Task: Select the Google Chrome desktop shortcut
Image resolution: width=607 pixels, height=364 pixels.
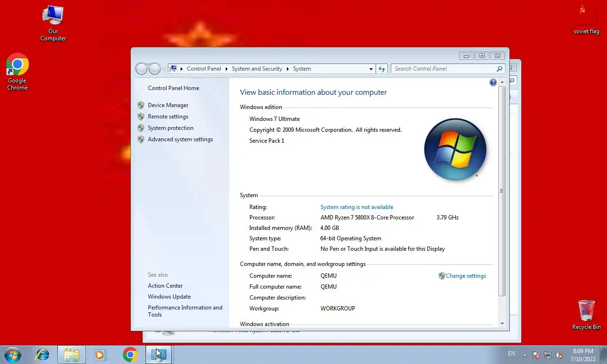Action: pos(18,72)
